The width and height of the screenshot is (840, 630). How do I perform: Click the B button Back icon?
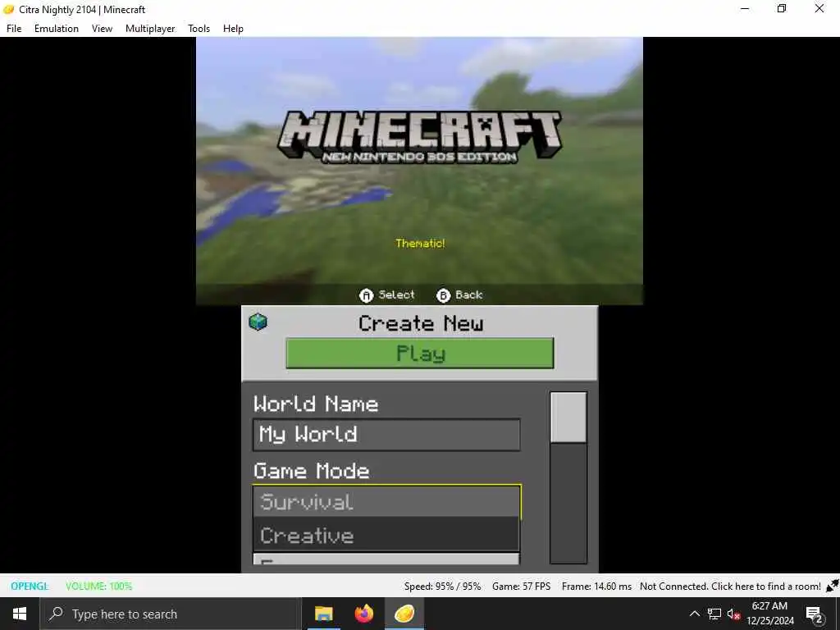pyautogui.click(x=444, y=295)
